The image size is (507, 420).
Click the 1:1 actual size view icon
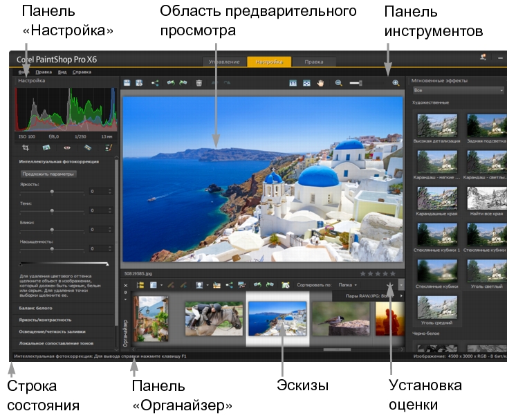[293, 83]
